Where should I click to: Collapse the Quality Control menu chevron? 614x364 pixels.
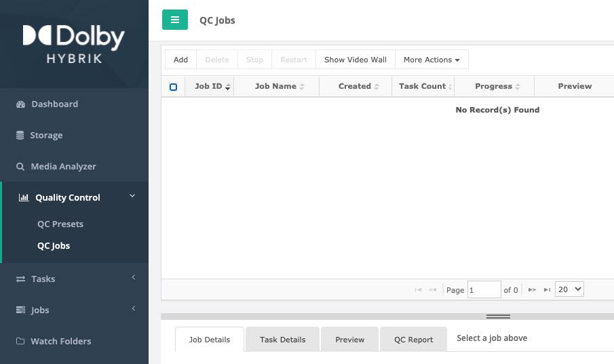tap(132, 196)
